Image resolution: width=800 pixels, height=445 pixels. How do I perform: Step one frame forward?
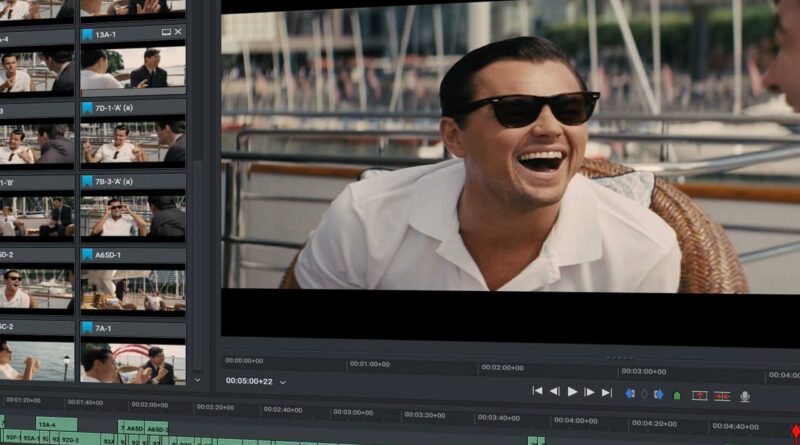[x=589, y=392]
